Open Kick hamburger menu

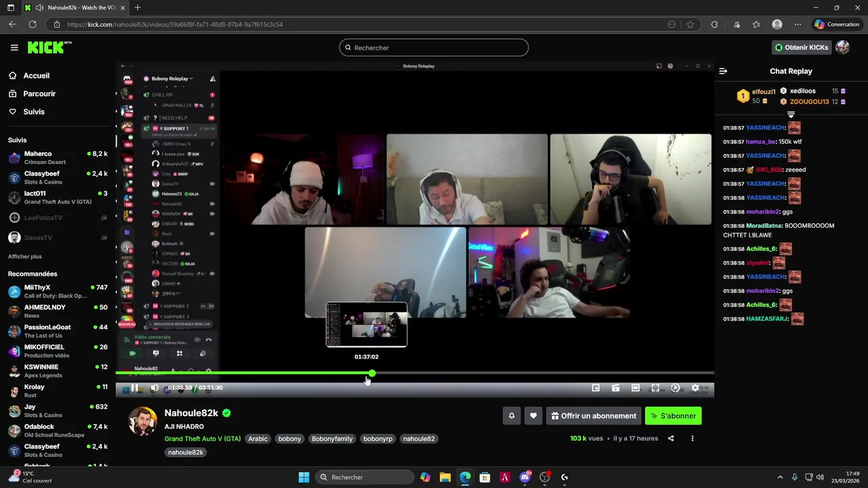click(x=14, y=47)
